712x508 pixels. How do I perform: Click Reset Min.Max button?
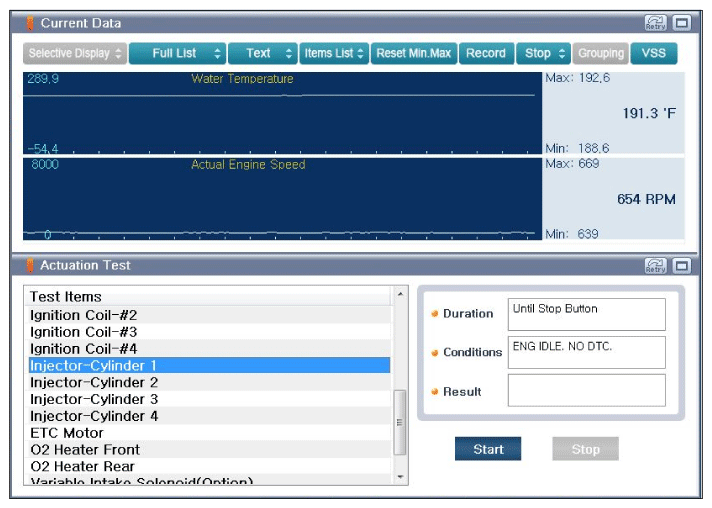pyautogui.click(x=414, y=54)
